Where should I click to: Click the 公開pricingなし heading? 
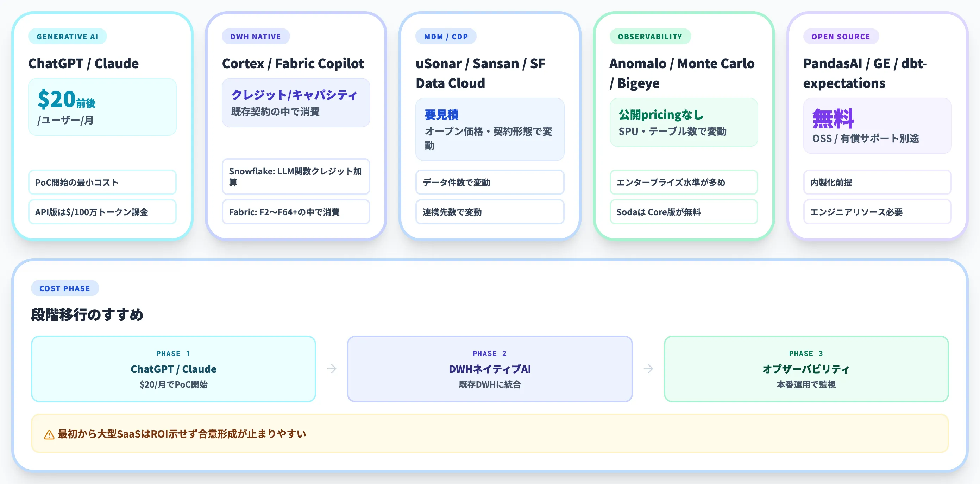[x=661, y=114]
